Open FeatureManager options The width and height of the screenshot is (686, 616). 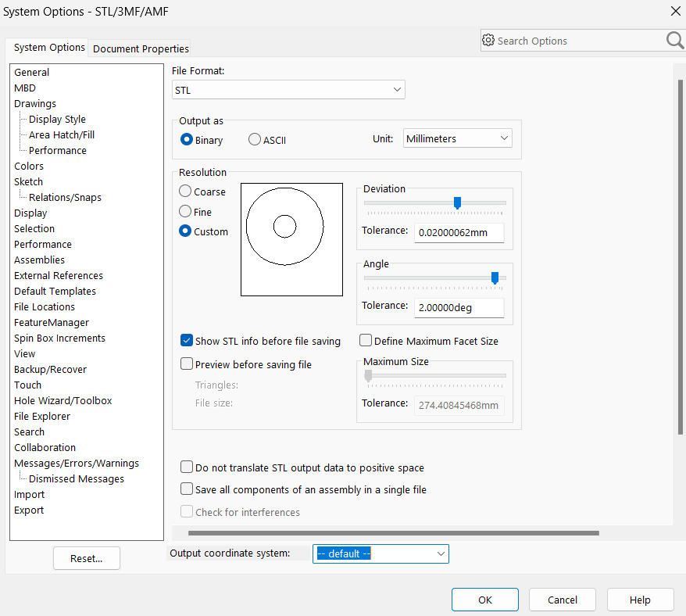click(x=52, y=323)
